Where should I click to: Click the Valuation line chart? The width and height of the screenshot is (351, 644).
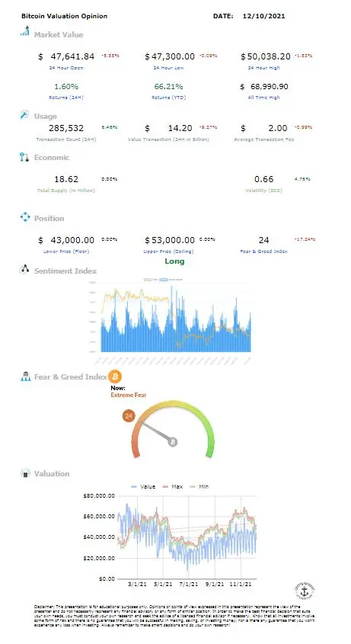point(187,537)
